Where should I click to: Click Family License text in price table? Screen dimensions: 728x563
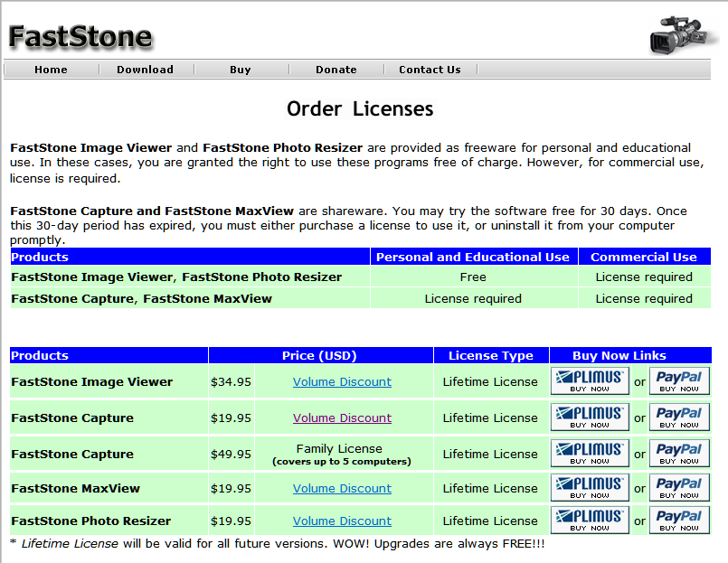pos(339,449)
